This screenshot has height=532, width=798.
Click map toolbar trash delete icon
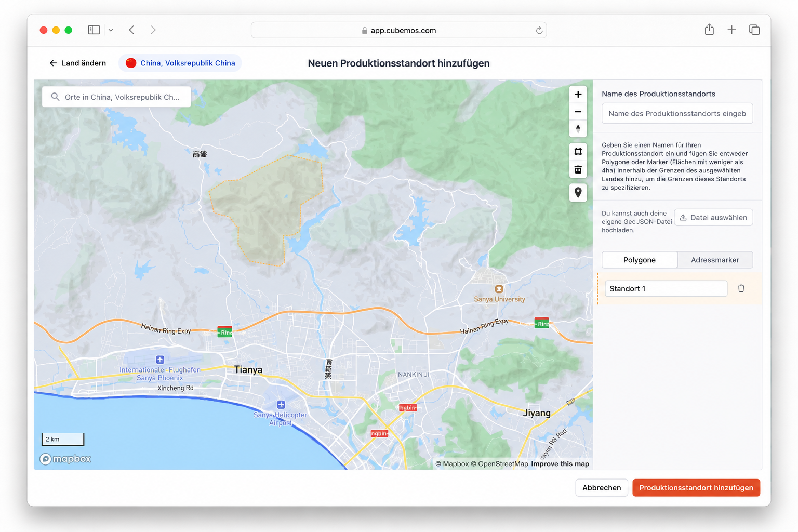click(x=578, y=169)
